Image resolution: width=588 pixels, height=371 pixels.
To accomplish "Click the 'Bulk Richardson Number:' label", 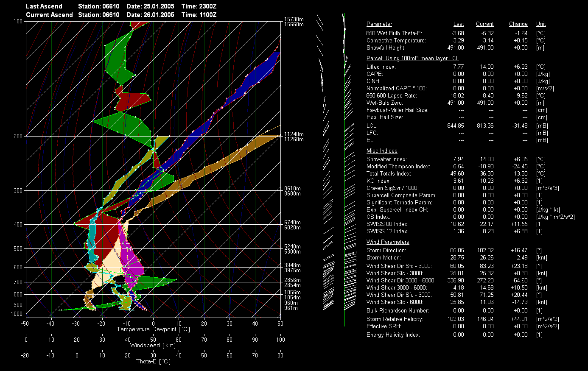I will 398,310.
